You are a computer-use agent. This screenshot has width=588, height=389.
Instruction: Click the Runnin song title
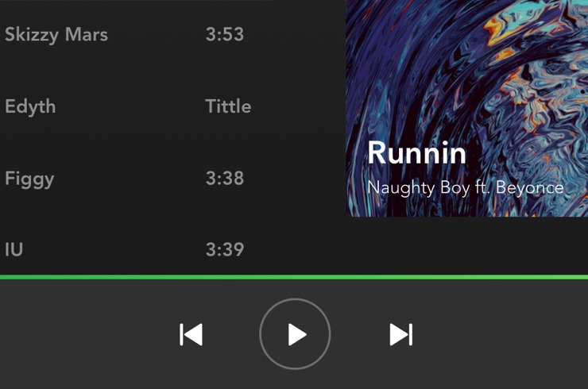pos(416,153)
